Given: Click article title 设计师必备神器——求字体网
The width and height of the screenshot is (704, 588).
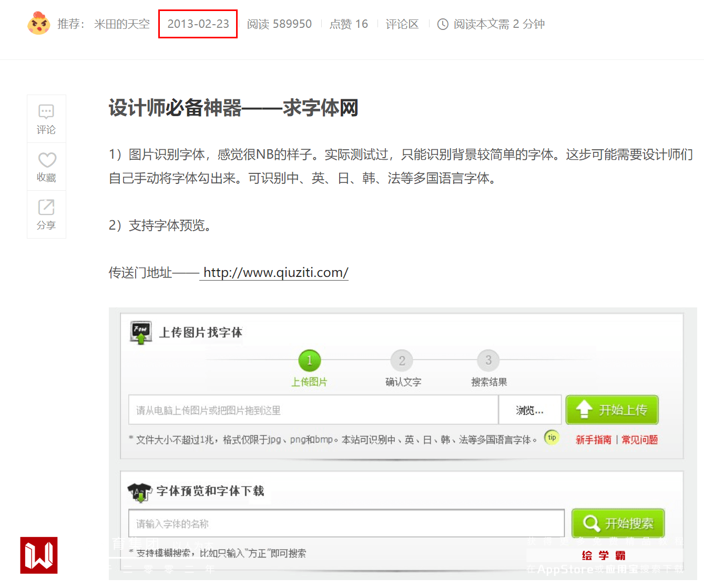Looking at the screenshot, I should point(233,108).
